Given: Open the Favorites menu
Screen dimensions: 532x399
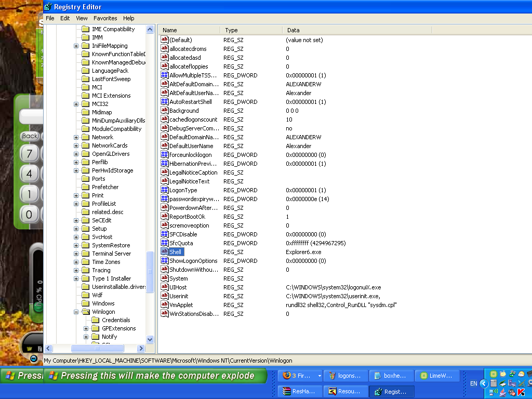Looking at the screenshot, I should point(105,18).
